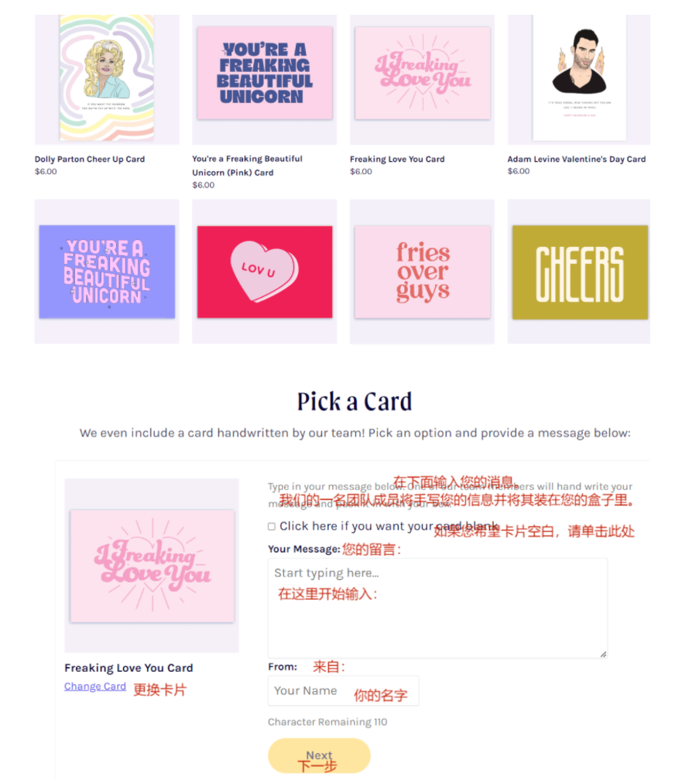Image resolution: width=682 pixels, height=784 pixels.
Task: Open the Freaking Love You Card title link
Action: click(x=397, y=159)
